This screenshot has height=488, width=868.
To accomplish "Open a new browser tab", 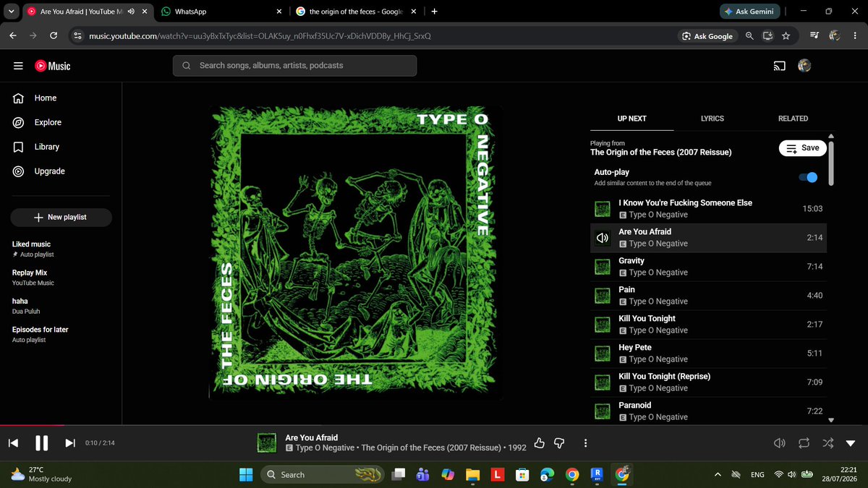I will (x=434, y=12).
